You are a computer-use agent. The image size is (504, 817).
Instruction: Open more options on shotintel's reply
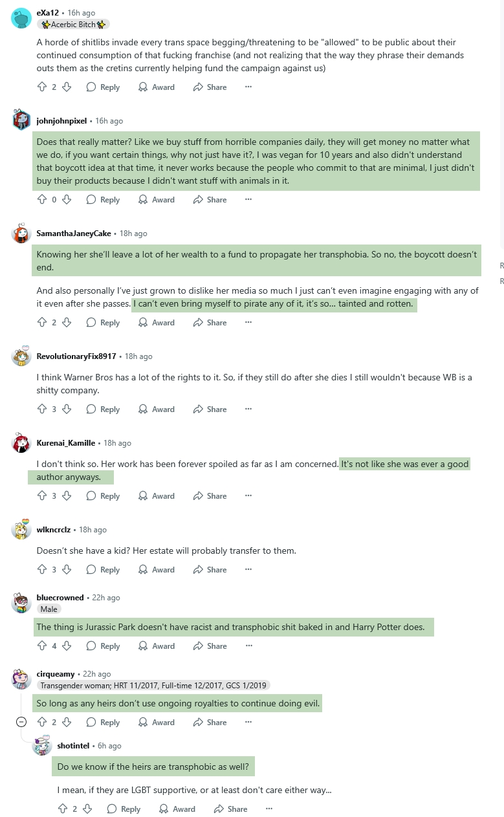(x=268, y=809)
